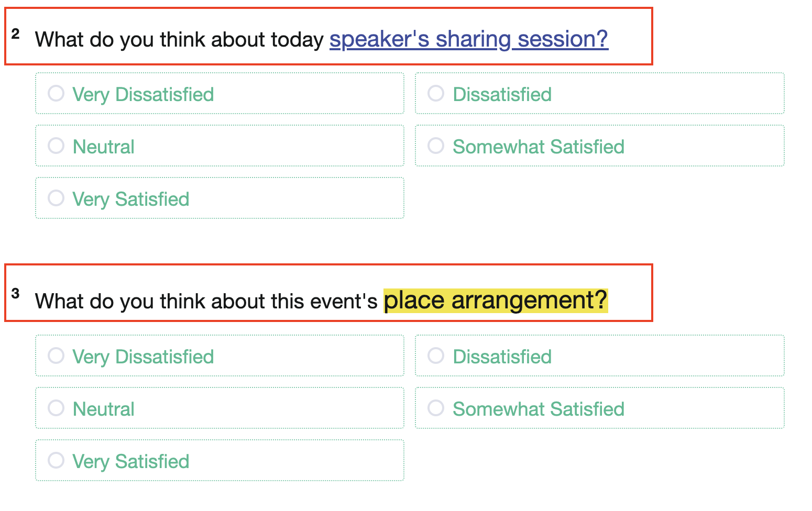Pick Neutral radio for question 3
Image resolution: width=812 pixels, height=511 pixels.
[56, 408]
